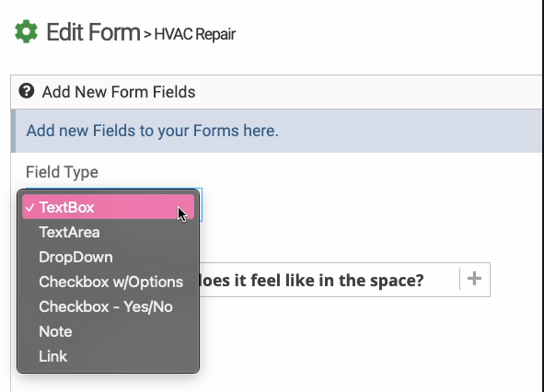
Task: Click the Field Type select box's blue-outlined edge
Action: click(x=201, y=204)
